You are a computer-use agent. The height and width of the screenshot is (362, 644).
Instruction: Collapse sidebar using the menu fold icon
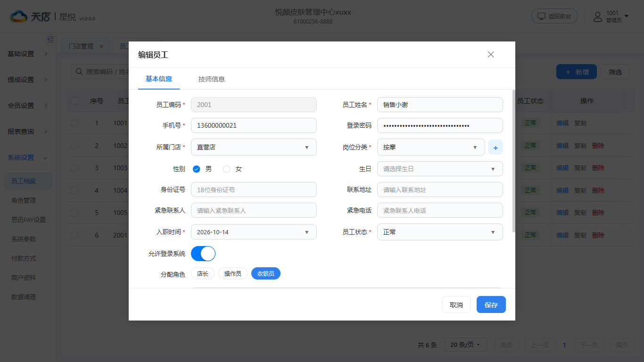coord(50,40)
